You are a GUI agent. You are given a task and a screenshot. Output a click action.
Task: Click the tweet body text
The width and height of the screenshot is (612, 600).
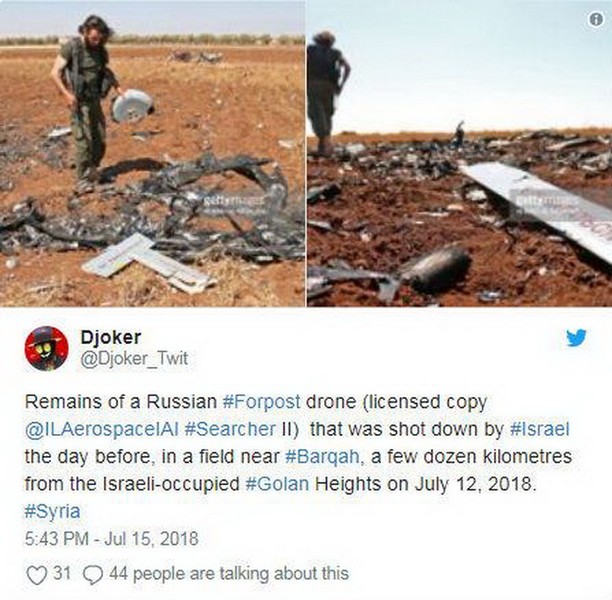298,456
